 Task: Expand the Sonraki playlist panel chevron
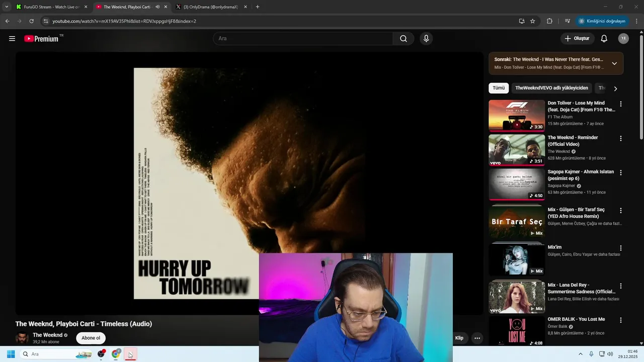point(614,63)
